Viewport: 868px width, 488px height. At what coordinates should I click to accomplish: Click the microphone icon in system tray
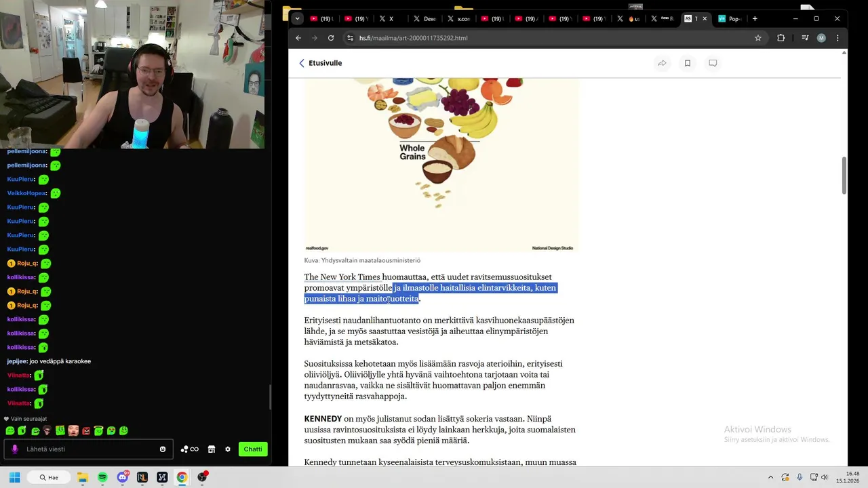800,477
